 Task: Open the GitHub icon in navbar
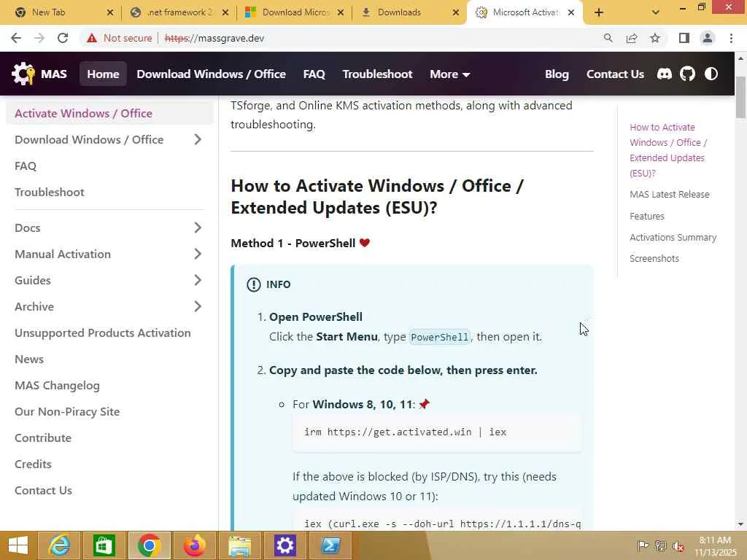687,74
